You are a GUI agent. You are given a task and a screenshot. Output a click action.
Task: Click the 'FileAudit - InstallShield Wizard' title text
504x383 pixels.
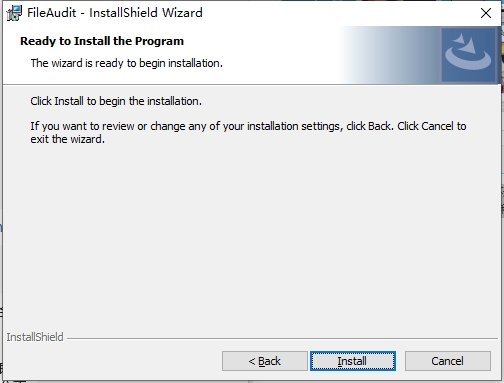pos(115,13)
